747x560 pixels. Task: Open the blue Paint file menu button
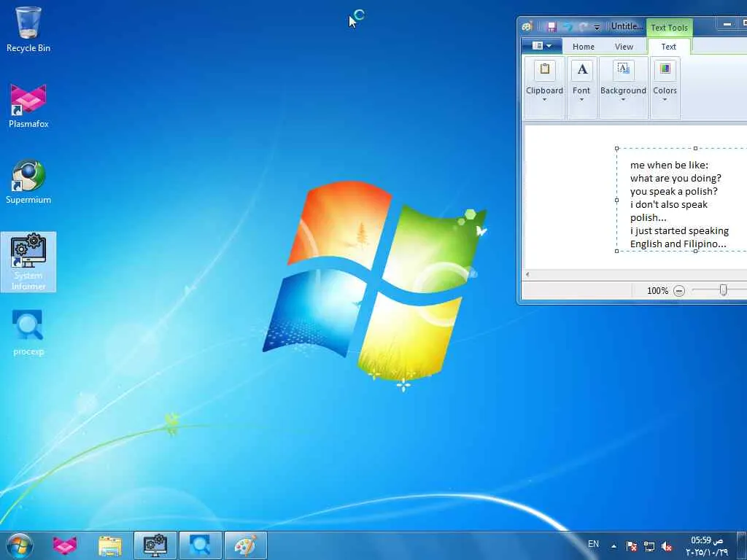[x=542, y=46]
